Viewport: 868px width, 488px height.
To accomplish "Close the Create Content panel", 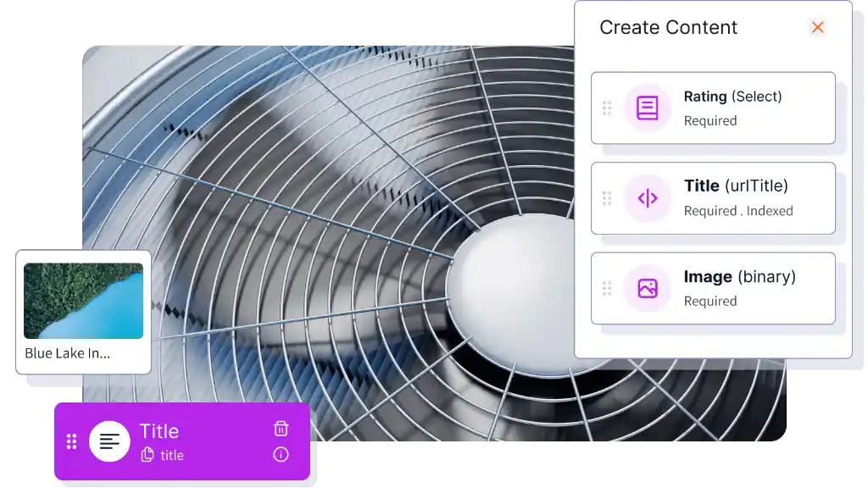I will 817,27.
